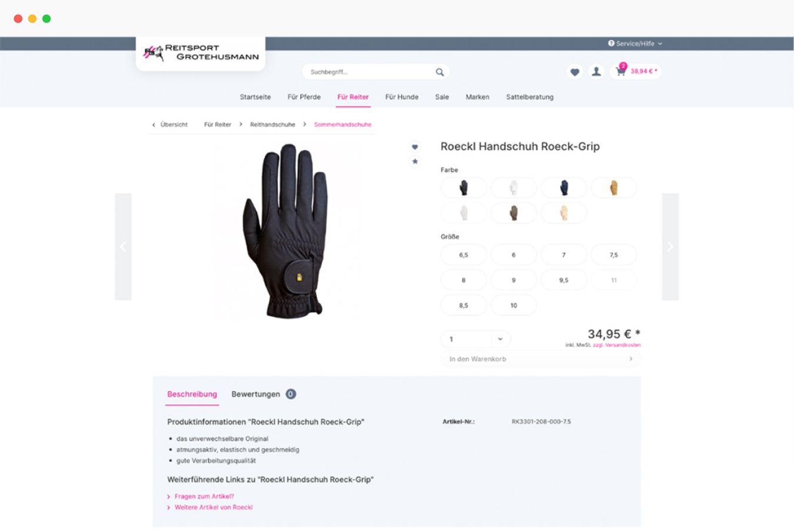Select size 7,5 option
This screenshot has height=532, width=794.
(613, 255)
